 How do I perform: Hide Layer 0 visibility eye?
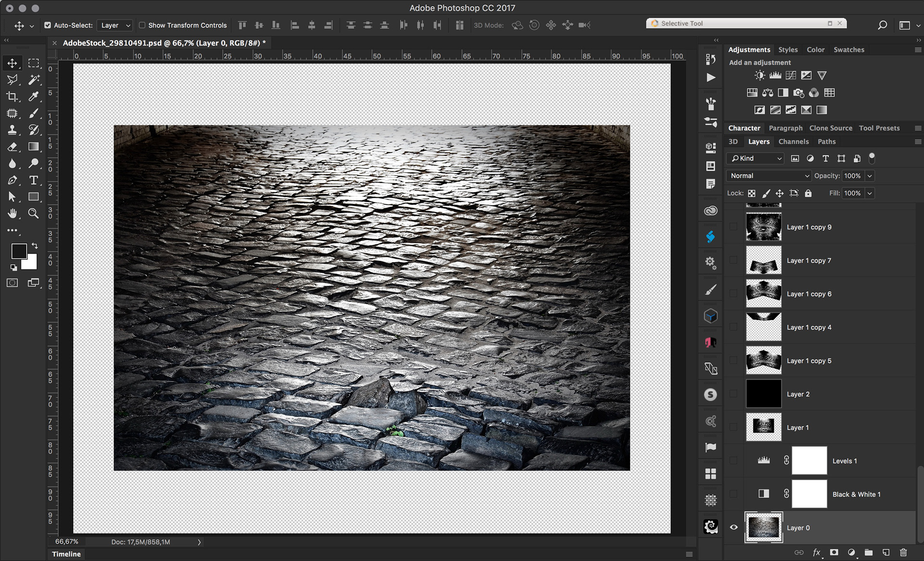point(733,527)
